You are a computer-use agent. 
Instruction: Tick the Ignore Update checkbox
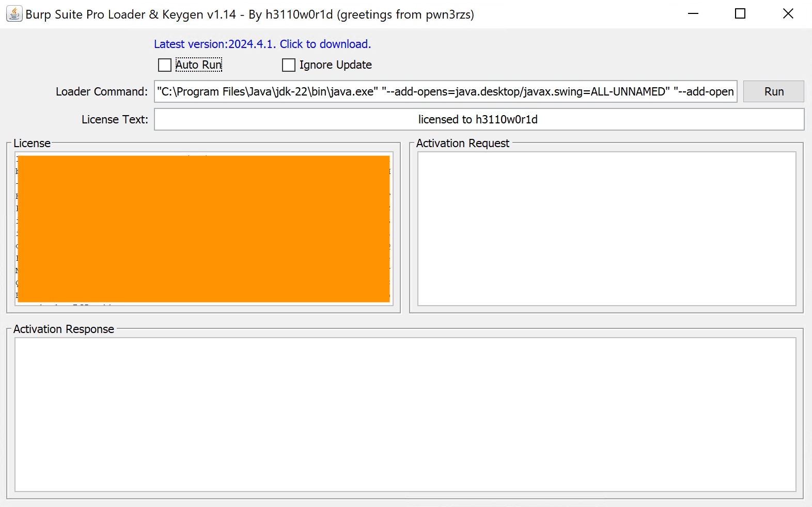(289, 65)
